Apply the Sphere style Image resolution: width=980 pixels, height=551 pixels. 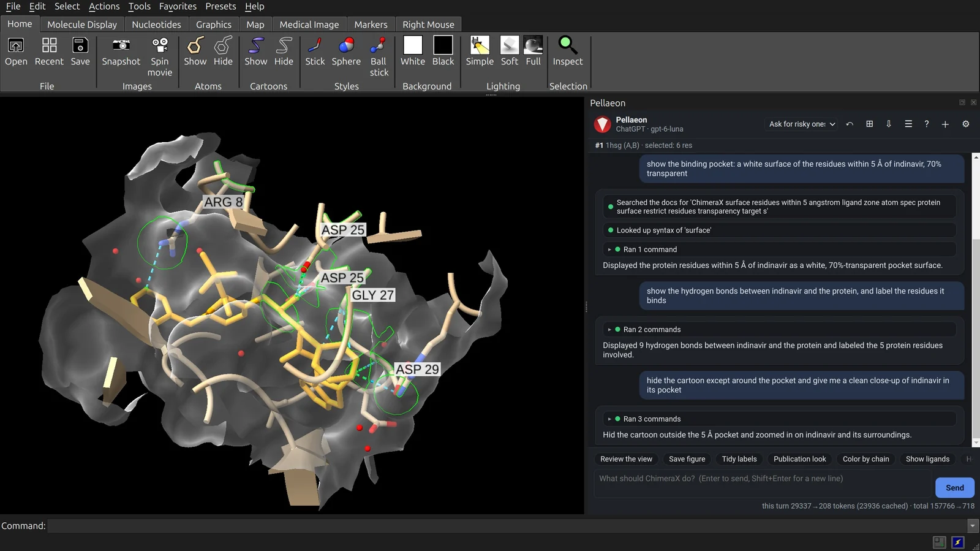[x=346, y=45]
